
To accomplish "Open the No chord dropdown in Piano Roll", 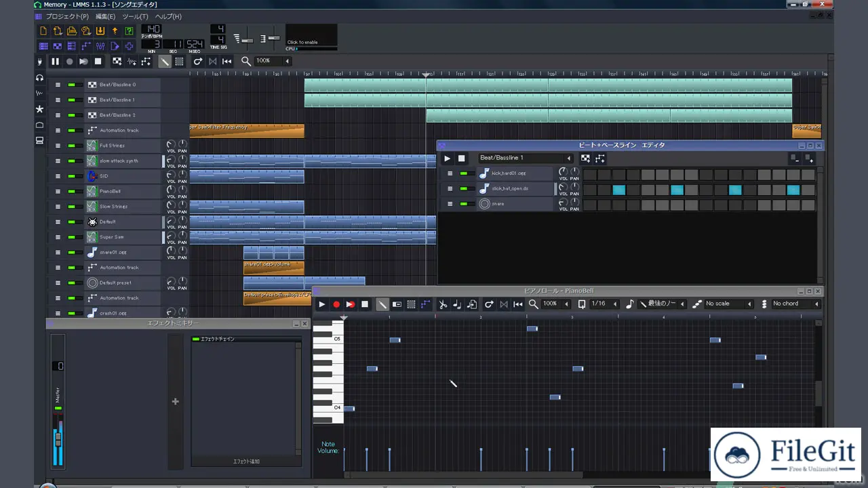I will tap(796, 304).
